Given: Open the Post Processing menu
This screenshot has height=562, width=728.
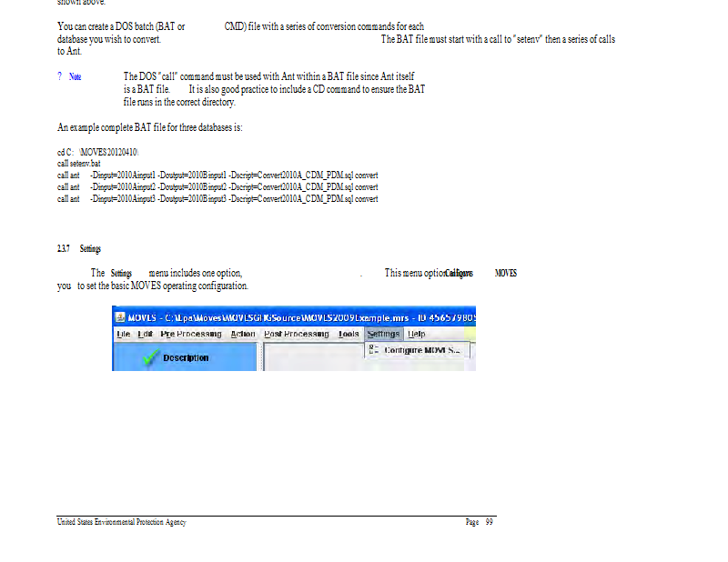Looking at the screenshot, I should pos(297,334).
